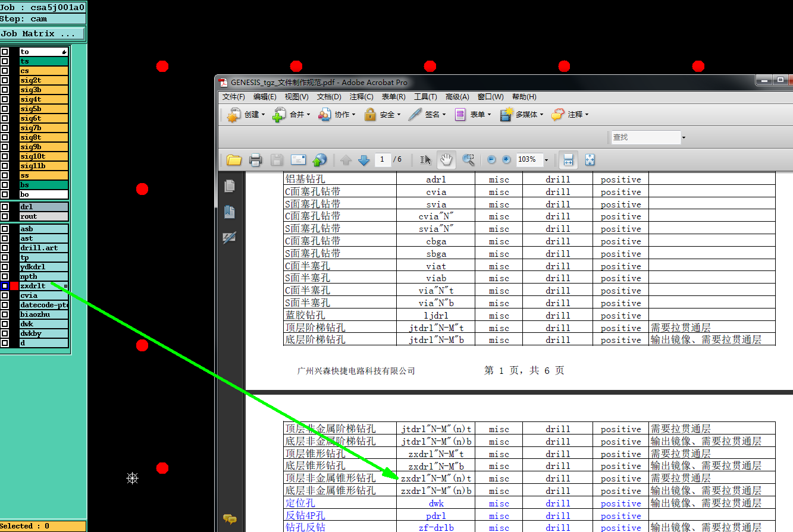793x532 pixels.
Task: Select the datecode-pte layer name
Action: coord(44,305)
